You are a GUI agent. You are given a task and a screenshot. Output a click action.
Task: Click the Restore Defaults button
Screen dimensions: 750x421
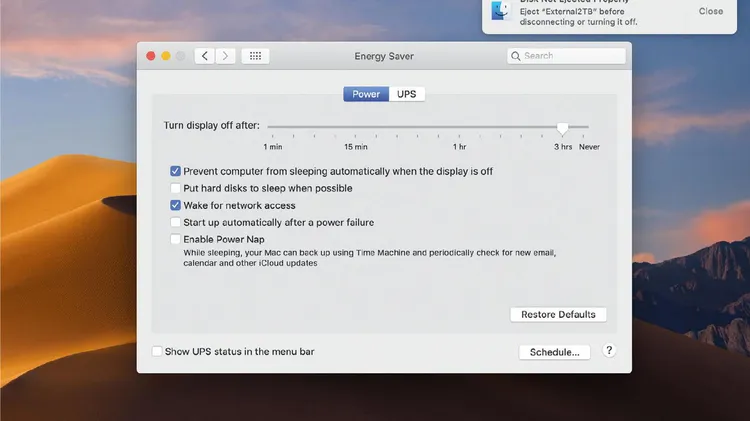click(x=558, y=314)
